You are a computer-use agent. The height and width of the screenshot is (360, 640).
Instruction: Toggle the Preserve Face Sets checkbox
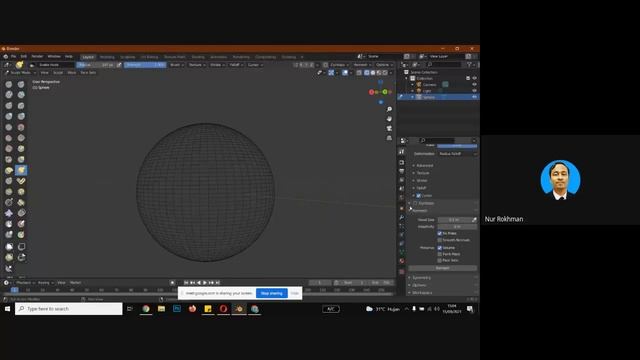[x=440, y=260]
